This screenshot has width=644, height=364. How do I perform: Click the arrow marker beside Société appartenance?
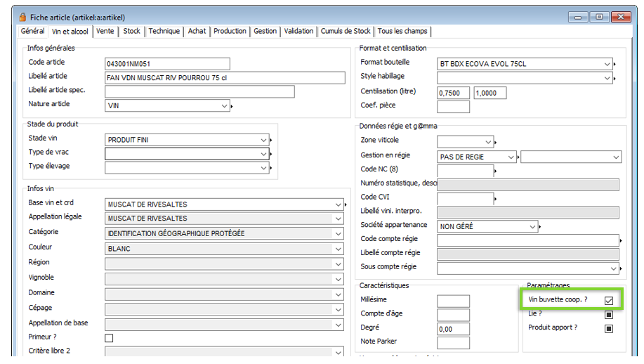pyautogui.click(x=540, y=227)
